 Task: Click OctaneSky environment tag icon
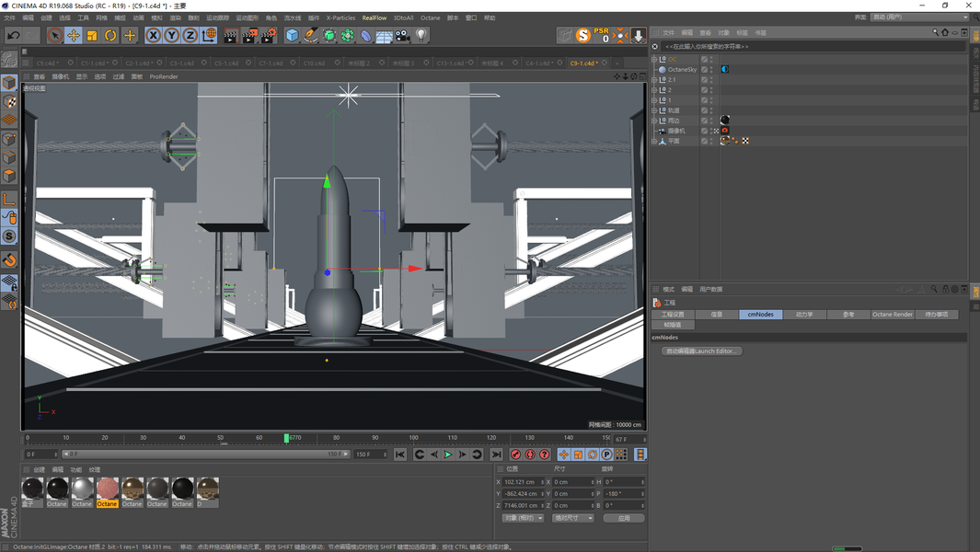click(725, 69)
